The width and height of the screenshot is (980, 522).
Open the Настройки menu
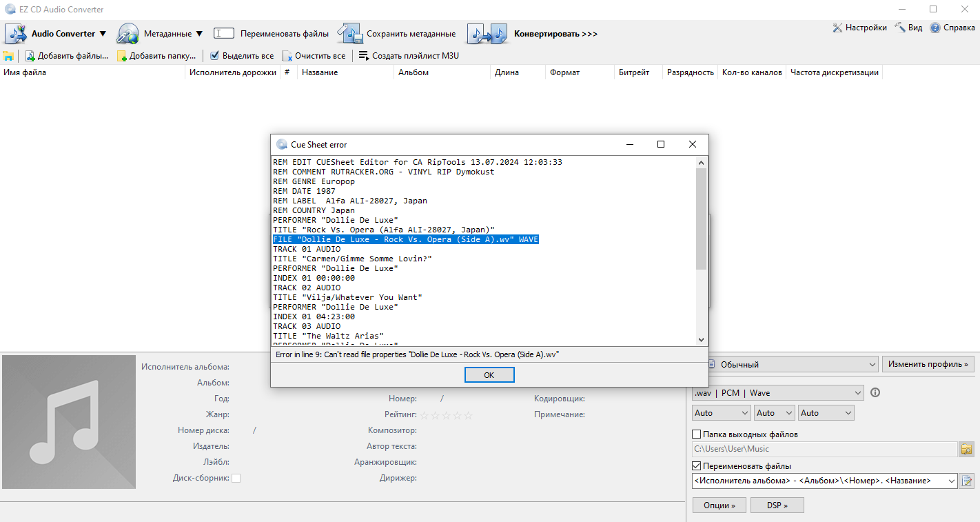(859, 28)
